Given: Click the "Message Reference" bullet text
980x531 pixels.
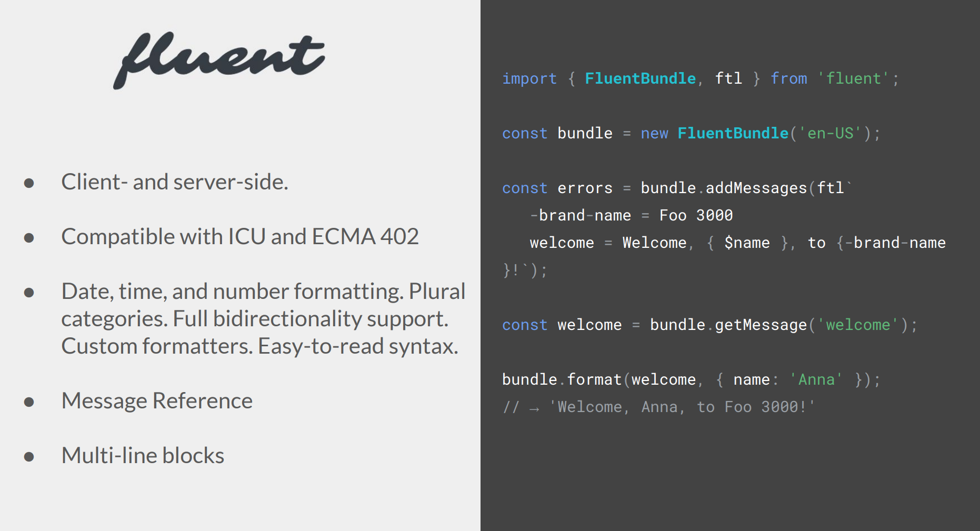Looking at the screenshot, I should tap(157, 401).
